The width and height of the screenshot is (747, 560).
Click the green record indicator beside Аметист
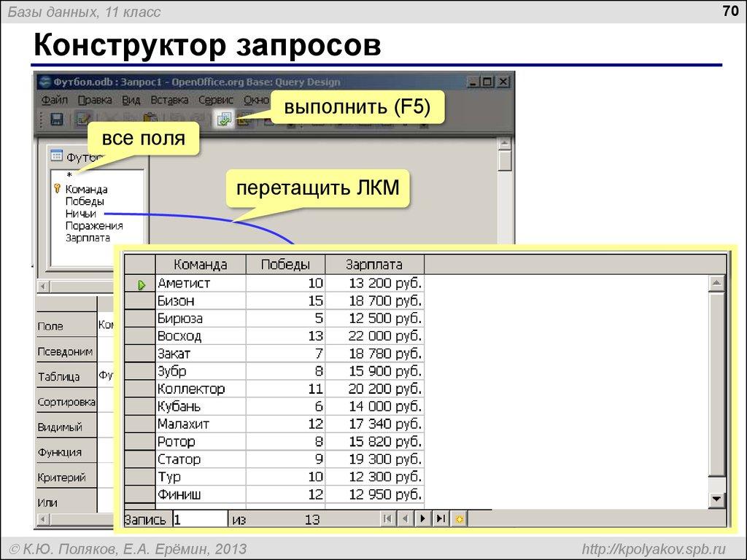[x=140, y=282]
